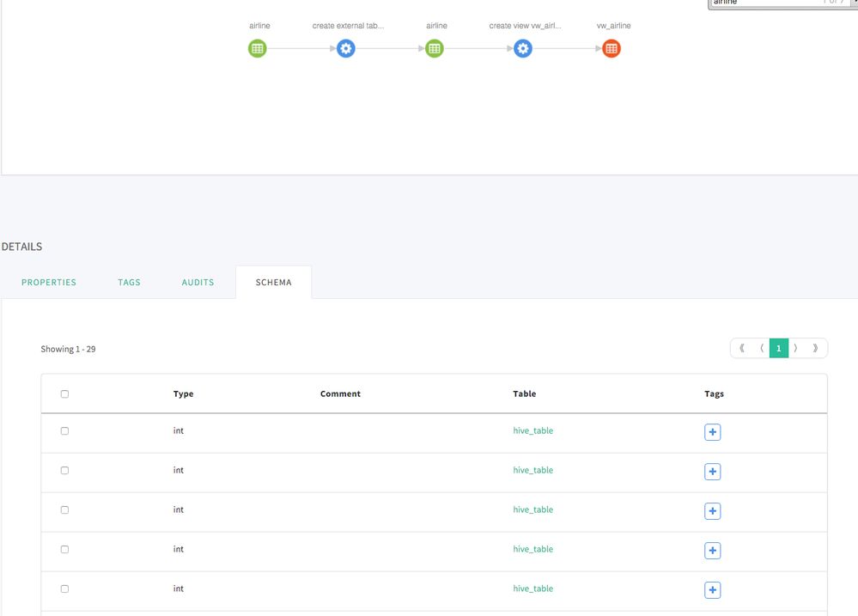Open the hive_table link in the fifth row

coord(533,589)
